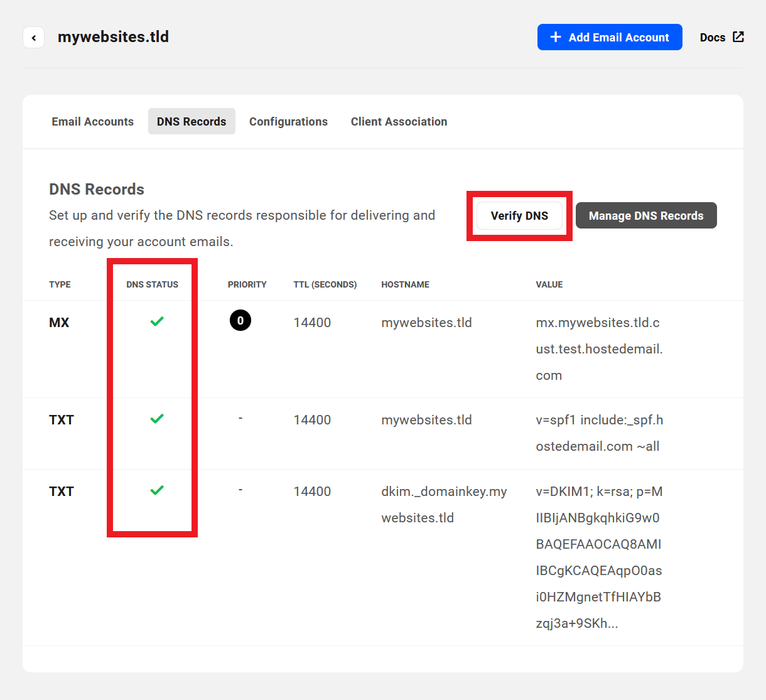
Task: Click the DKIM value starting with v=DKIM1
Action: (x=598, y=492)
